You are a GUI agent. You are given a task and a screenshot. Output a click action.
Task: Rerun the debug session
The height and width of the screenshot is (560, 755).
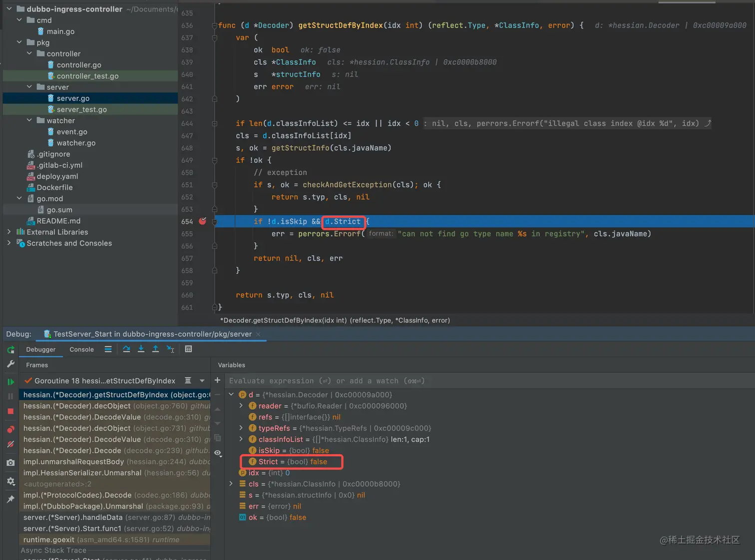click(x=10, y=350)
